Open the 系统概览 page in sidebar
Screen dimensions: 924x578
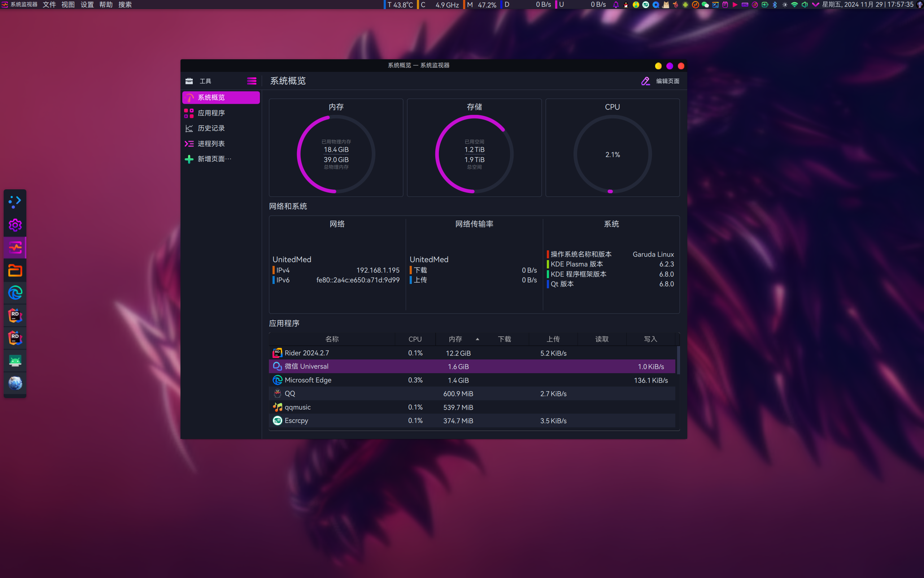click(221, 98)
